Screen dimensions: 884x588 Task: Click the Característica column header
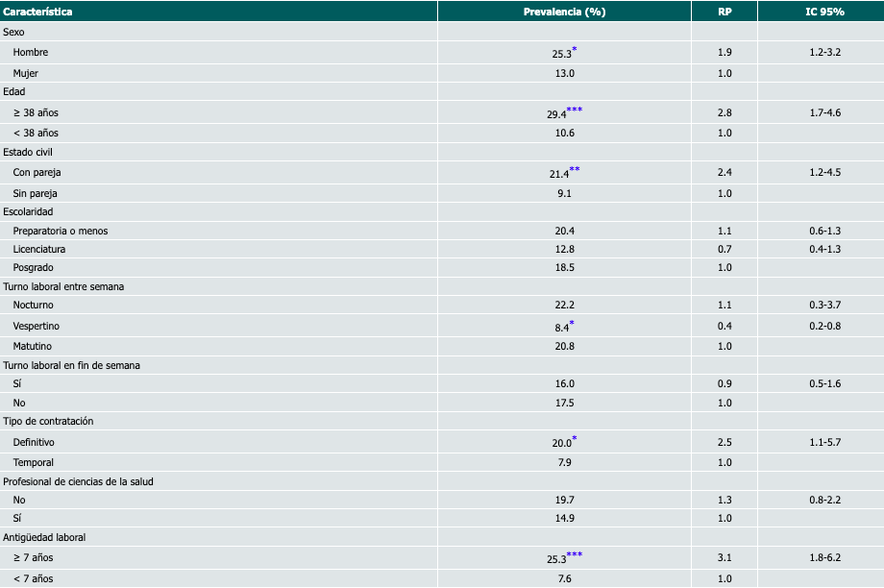[37, 12]
